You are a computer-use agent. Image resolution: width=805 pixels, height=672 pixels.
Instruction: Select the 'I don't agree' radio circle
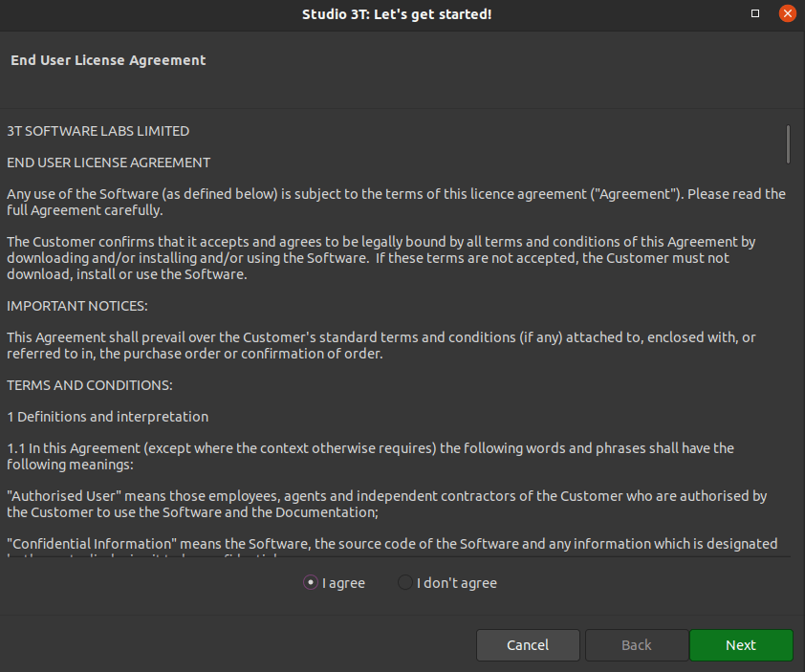[x=405, y=583]
